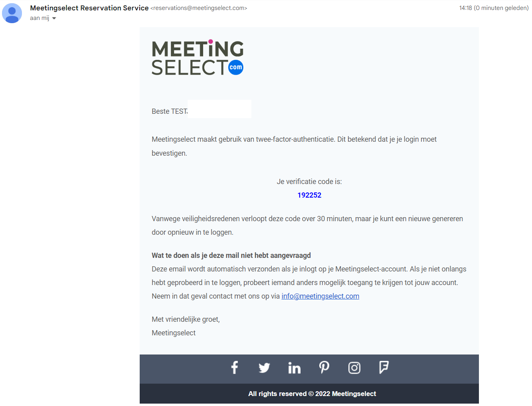Open the Twitter bird icon
The width and height of the screenshot is (532, 406).
(264, 368)
